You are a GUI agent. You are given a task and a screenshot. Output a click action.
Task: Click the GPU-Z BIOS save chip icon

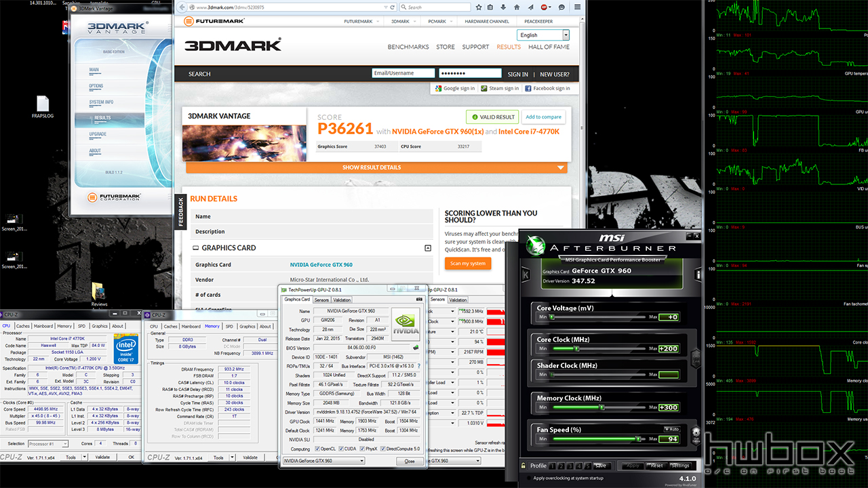point(416,347)
